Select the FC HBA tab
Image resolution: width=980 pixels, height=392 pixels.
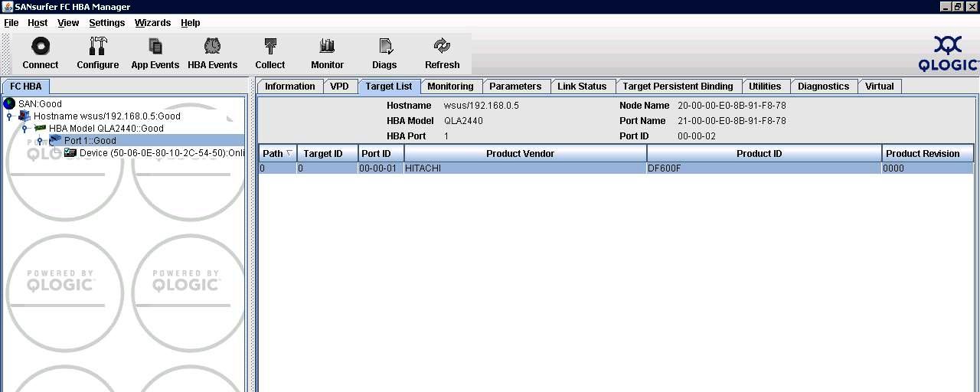(x=26, y=86)
